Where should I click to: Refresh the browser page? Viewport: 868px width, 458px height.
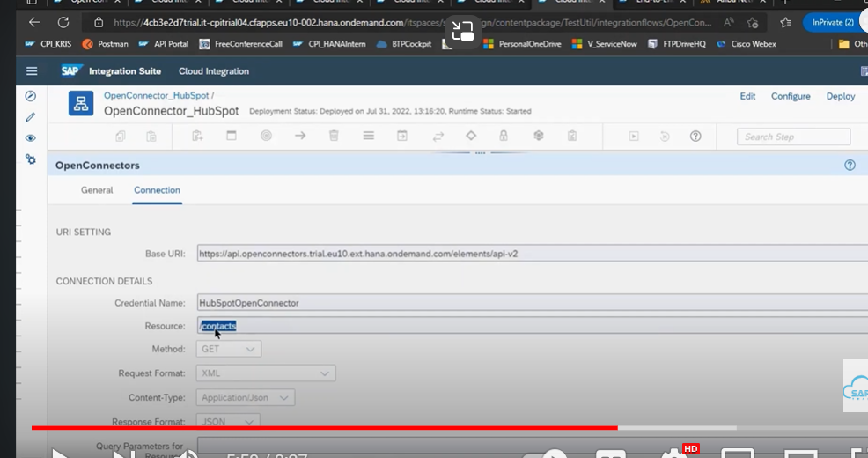point(63,23)
